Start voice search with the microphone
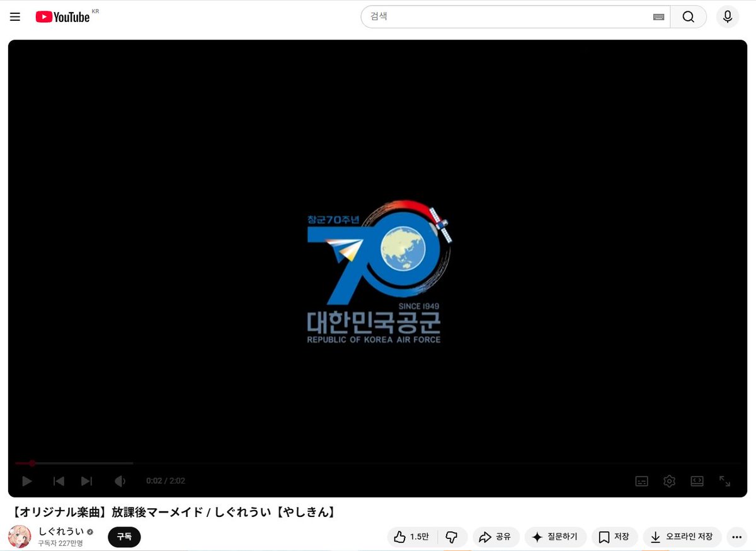The height and width of the screenshot is (551, 756). tap(727, 17)
